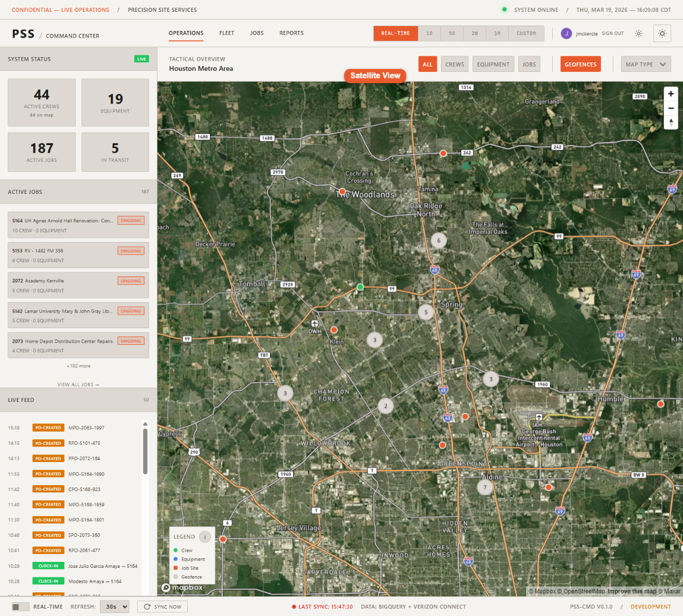Open the REPORTS tab
The height and width of the screenshot is (616, 683).
coord(291,33)
